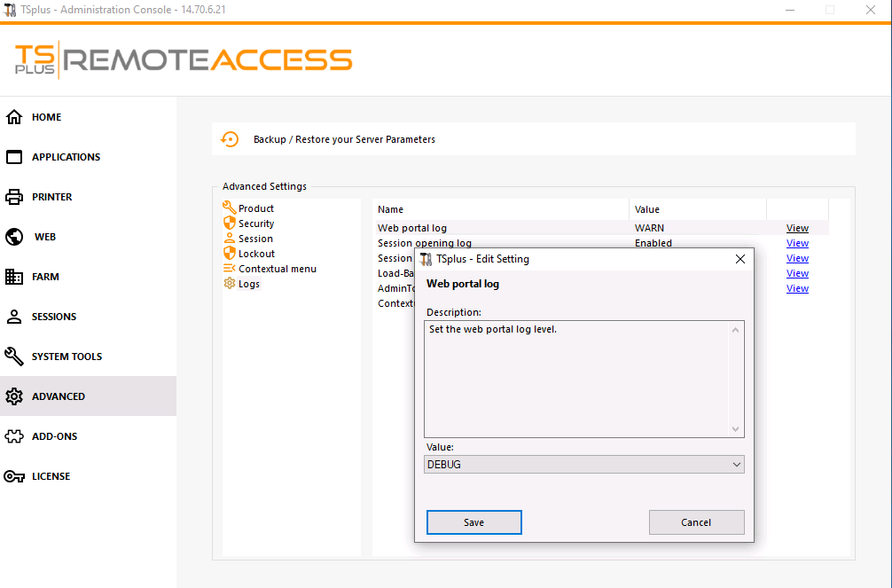Click the System Tools wrench icon
The width and height of the screenshot is (892, 588).
[x=14, y=357]
